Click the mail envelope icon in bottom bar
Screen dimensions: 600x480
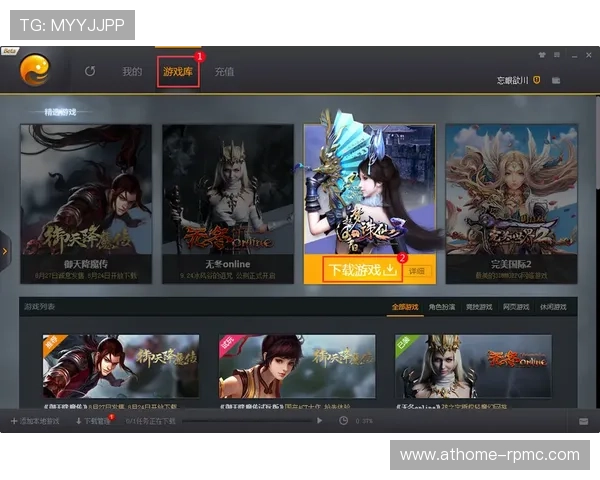coord(584,421)
